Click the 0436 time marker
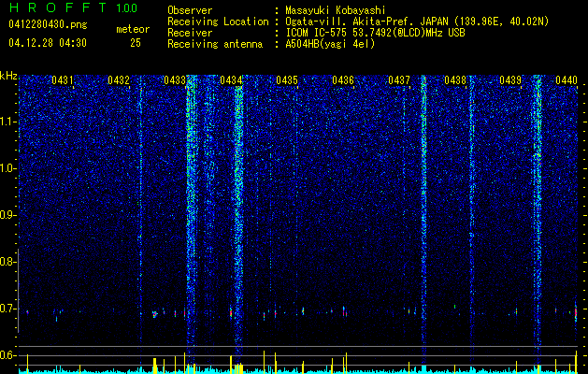The image size is (588, 374). [343, 80]
